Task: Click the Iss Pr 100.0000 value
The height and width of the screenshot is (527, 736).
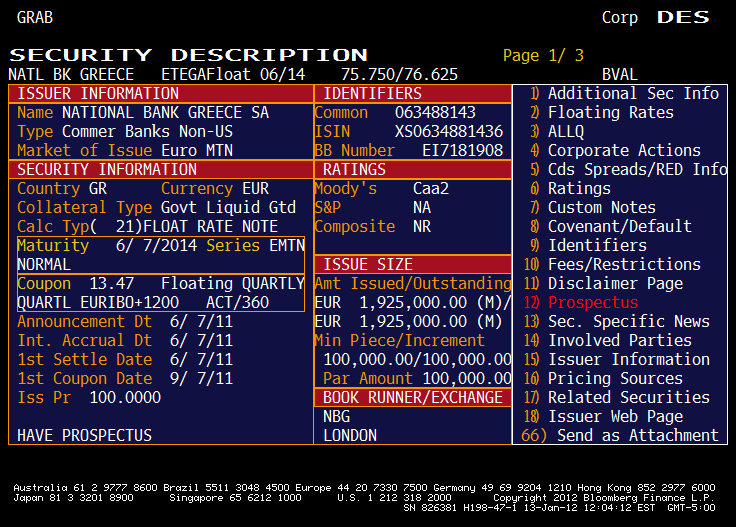Action: [x=125, y=397]
